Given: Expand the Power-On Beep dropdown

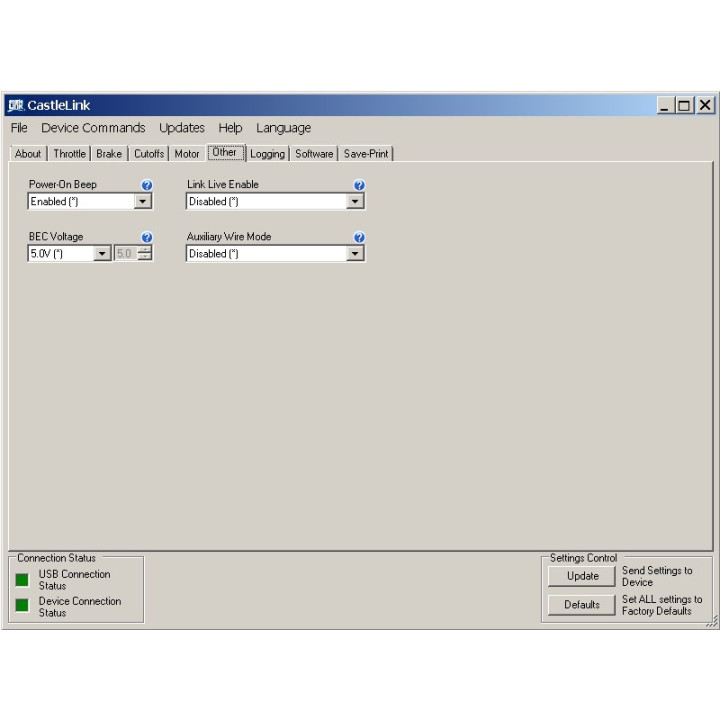Looking at the screenshot, I should click(x=142, y=202).
